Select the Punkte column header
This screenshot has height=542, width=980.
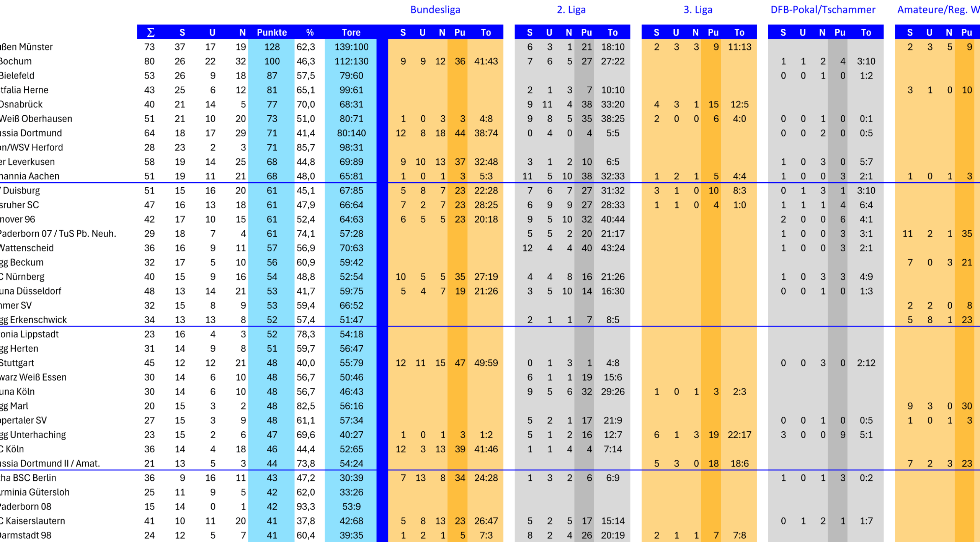(x=272, y=32)
